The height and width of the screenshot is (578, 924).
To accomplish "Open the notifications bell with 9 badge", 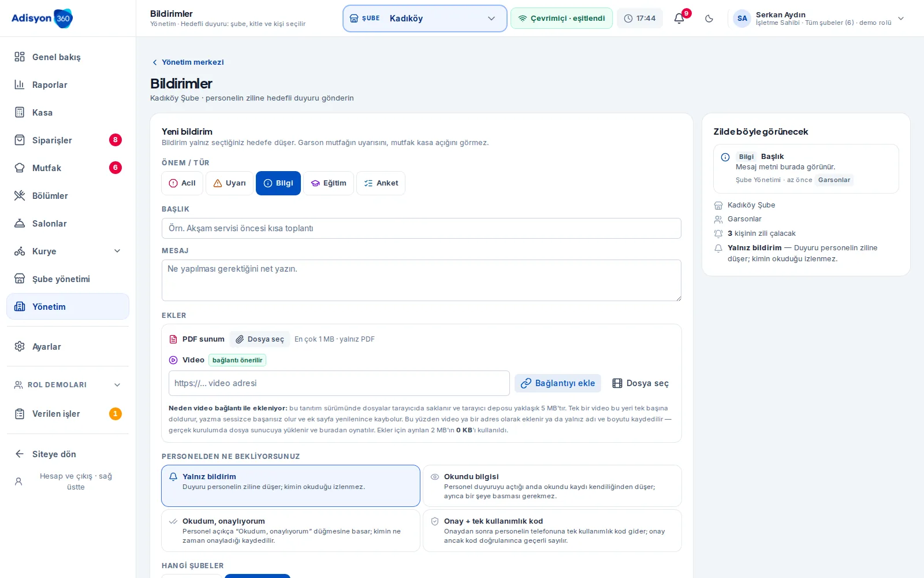I will point(680,18).
